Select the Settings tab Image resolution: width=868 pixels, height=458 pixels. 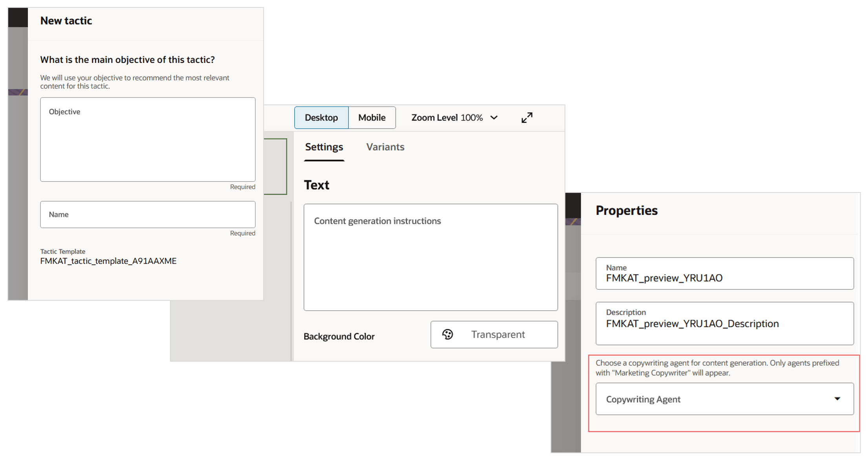pos(324,147)
